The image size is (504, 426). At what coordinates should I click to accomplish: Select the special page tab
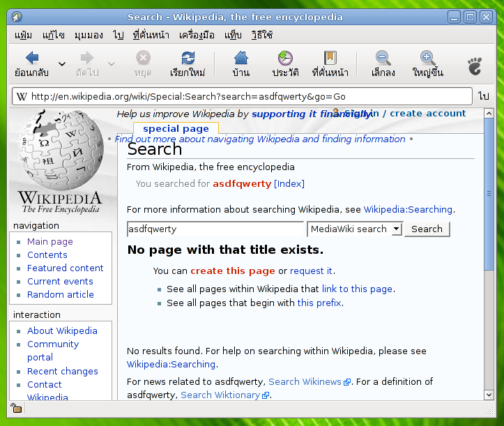(x=176, y=128)
